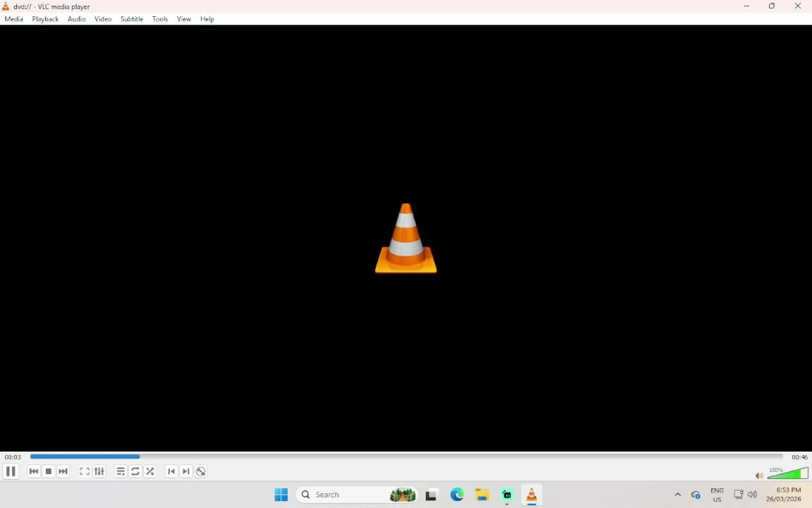
Task: Click the video display area cone logo
Action: click(x=406, y=238)
